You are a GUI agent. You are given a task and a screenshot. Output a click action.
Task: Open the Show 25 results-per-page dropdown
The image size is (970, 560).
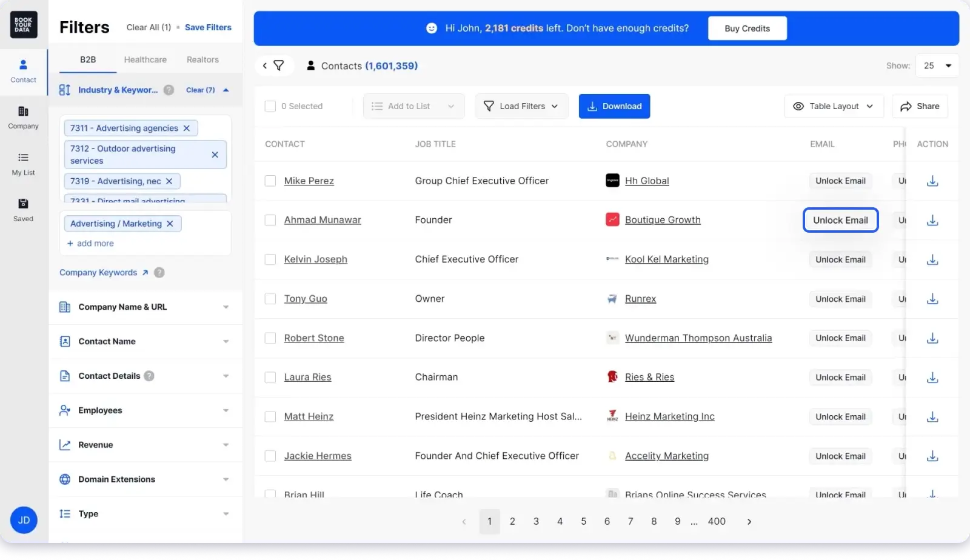click(937, 65)
